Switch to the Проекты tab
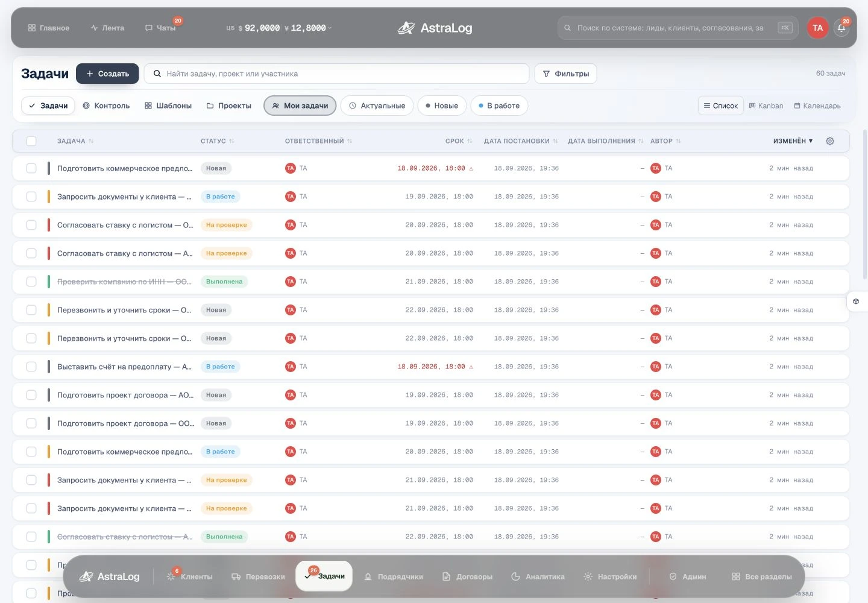Image resolution: width=868 pixels, height=603 pixels. [229, 106]
